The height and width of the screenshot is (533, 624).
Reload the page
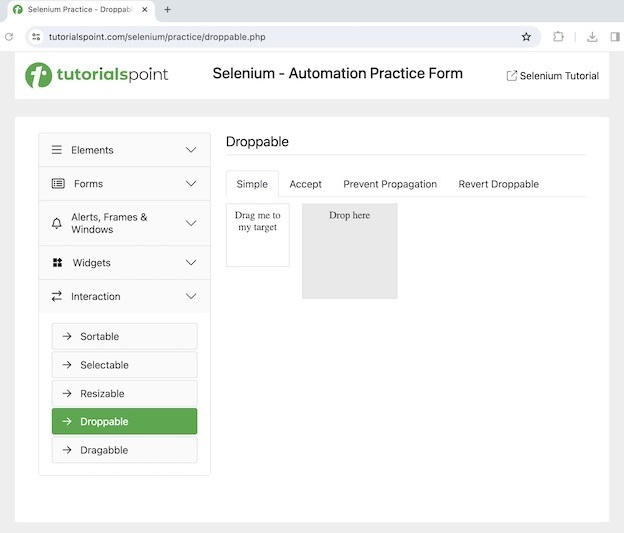9,37
